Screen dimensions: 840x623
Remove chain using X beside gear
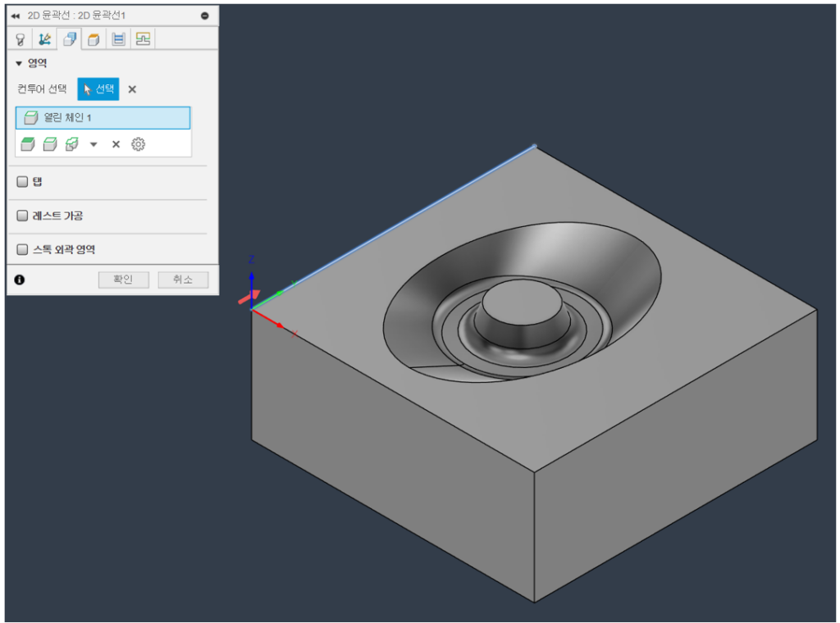116,144
